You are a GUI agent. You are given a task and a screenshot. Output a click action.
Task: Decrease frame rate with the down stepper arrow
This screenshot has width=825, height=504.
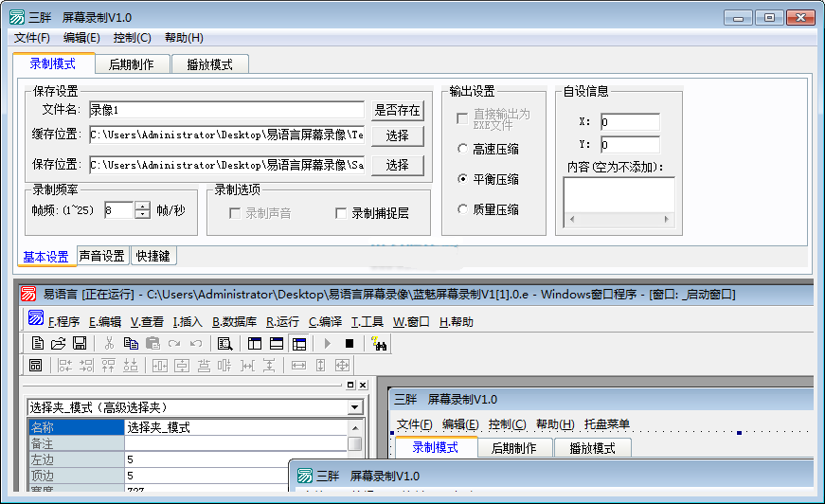coord(142,214)
